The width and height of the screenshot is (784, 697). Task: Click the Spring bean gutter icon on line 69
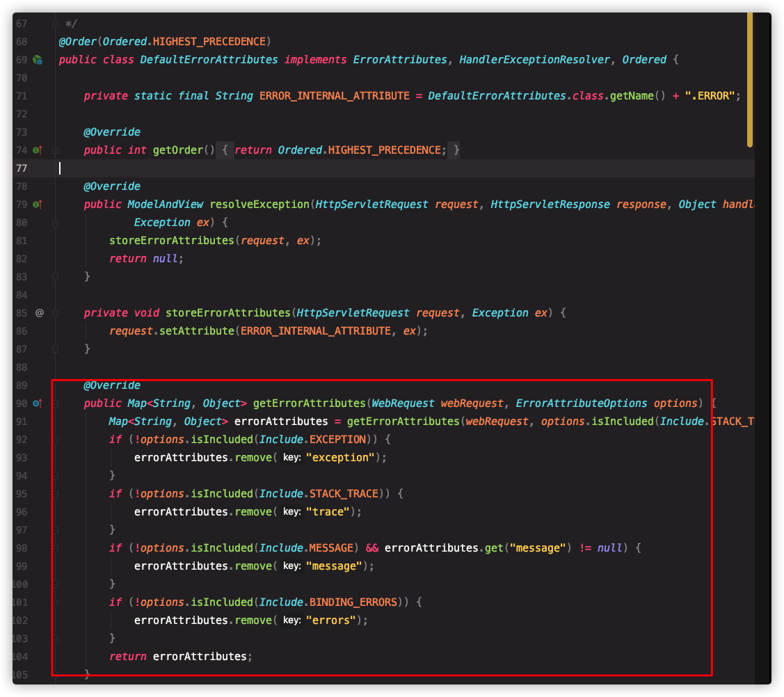pos(38,60)
